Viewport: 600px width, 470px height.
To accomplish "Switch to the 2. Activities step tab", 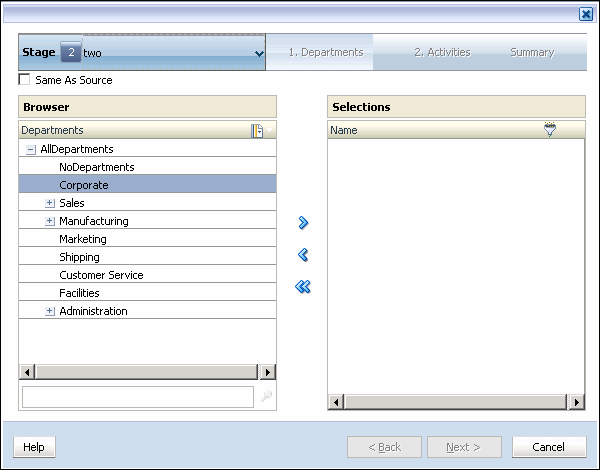I will coord(442,52).
